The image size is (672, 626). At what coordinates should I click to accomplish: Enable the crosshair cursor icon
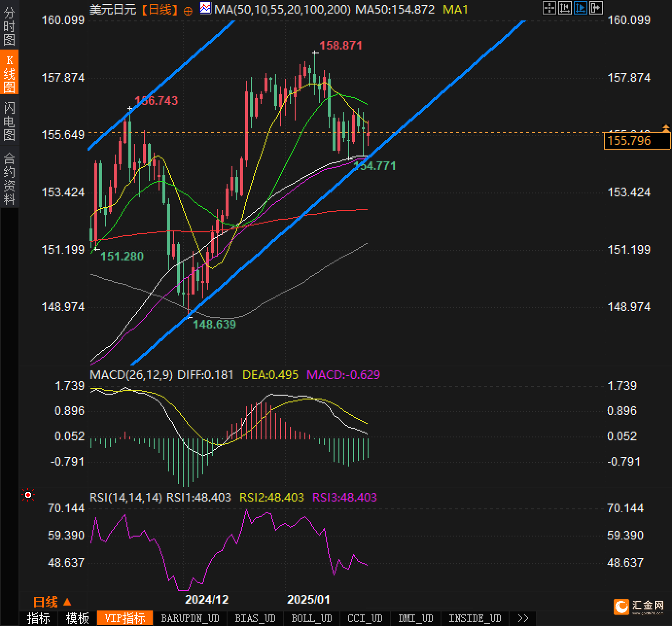549,8
